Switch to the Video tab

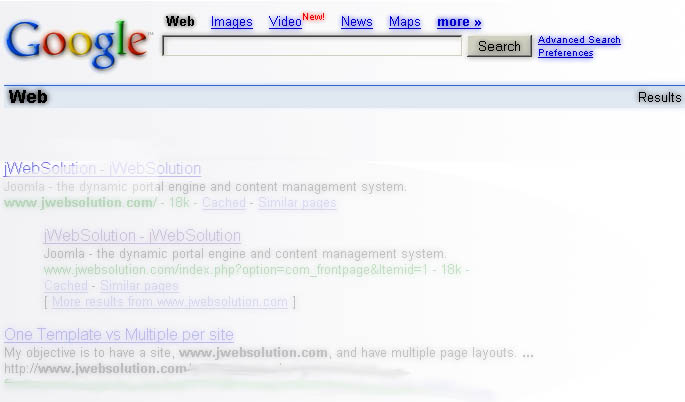[x=285, y=21]
